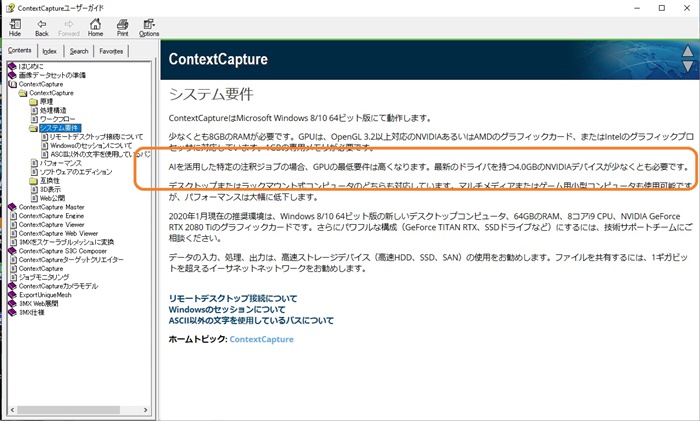This screenshot has width=700, height=421.
Task: Click the paragraph starting データの入力、処理、出力は
Action: click(x=428, y=263)
